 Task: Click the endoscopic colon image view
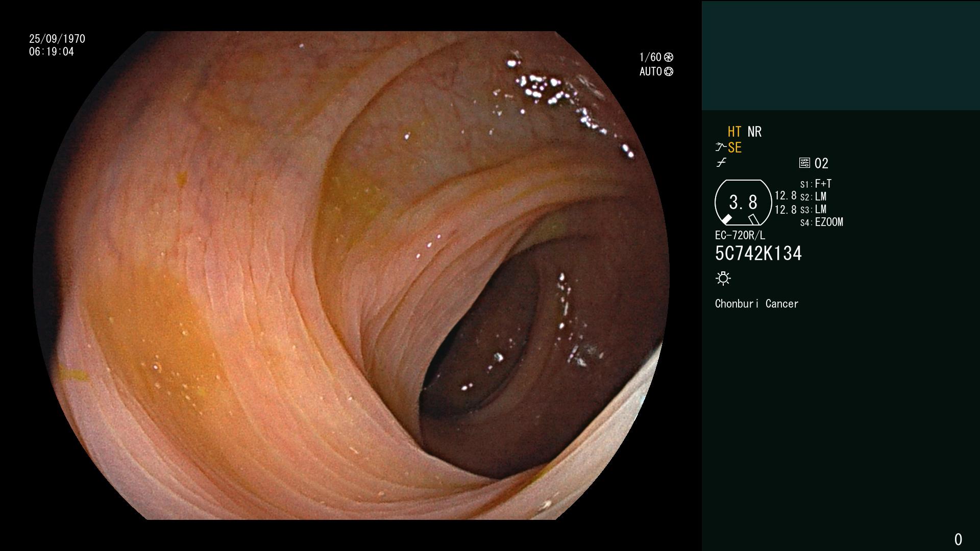(x=351, y=275)
